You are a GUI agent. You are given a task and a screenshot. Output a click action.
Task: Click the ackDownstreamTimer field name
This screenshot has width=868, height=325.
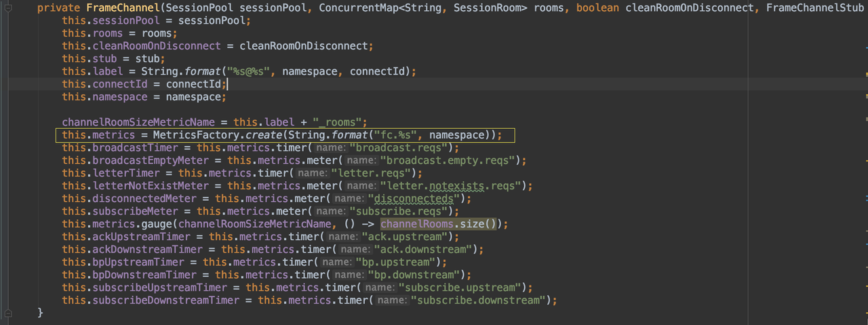coord(147,250)
